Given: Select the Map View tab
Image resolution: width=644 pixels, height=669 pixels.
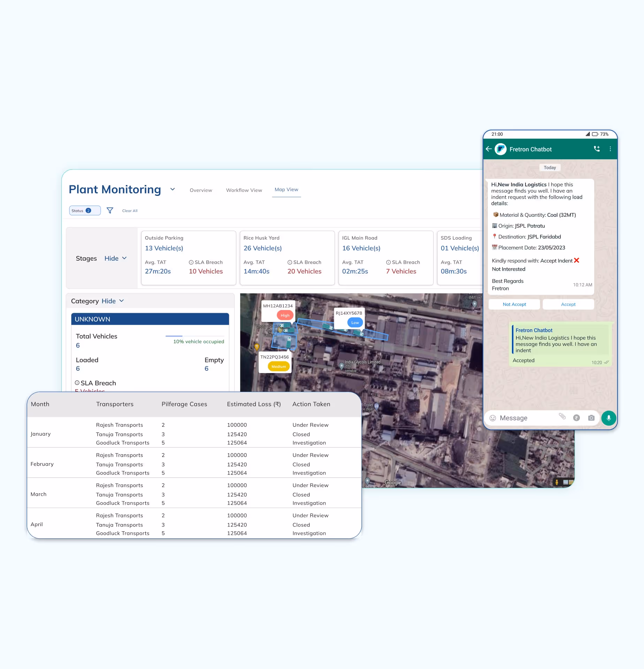Looking at the screenshot, I should 286,190.
